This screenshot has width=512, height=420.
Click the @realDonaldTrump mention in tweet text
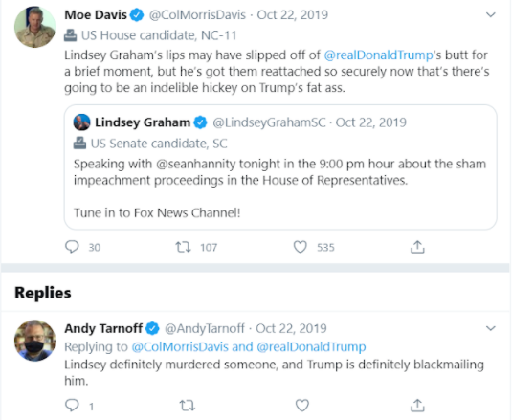(x=378, y=55)
